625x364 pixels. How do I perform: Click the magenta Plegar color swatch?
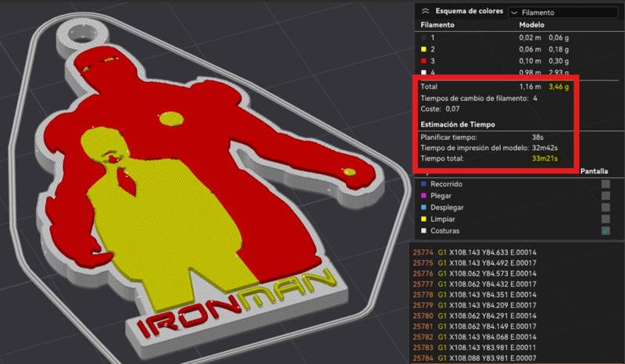(x=423, y=196)
